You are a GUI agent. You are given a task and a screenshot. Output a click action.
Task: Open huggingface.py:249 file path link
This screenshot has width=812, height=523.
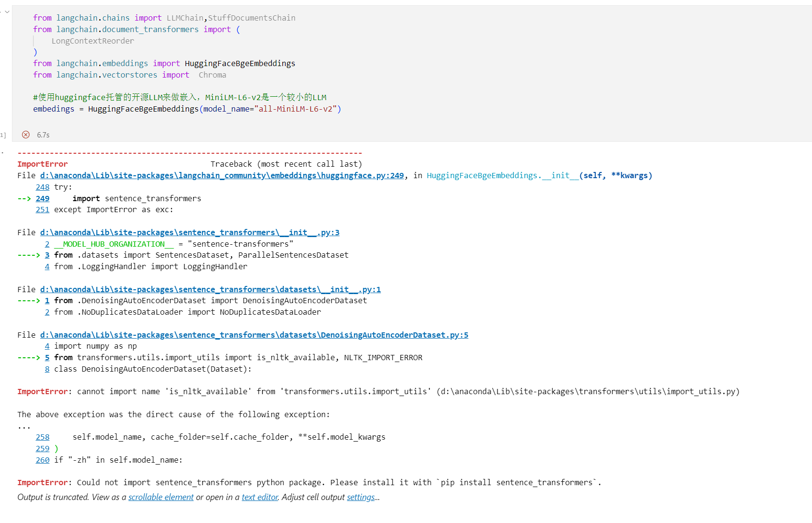click(222, 175)
